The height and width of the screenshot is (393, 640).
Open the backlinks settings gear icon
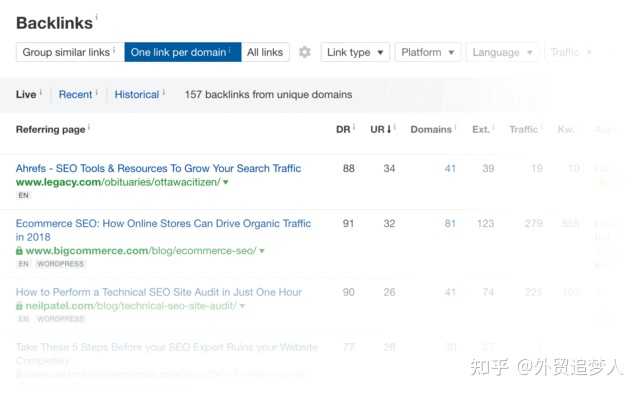[x=304, y=52]
